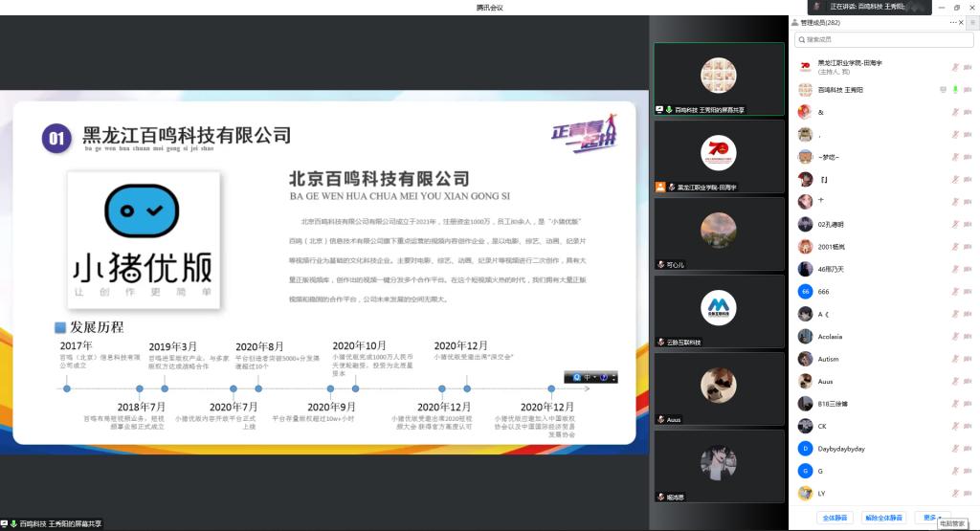Toggle the mute state for member 666
Viewport: 980px width, 531px height.
954,291
